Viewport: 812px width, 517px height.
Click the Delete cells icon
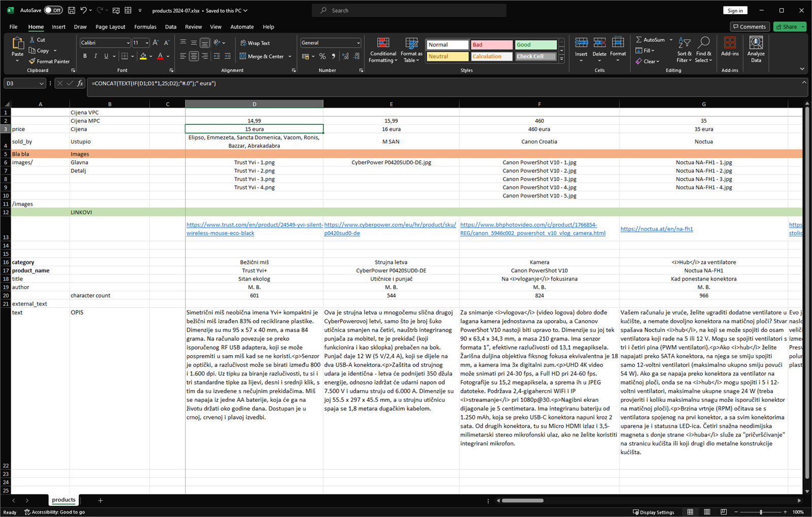pyautogui.click(x=599, y=44)
